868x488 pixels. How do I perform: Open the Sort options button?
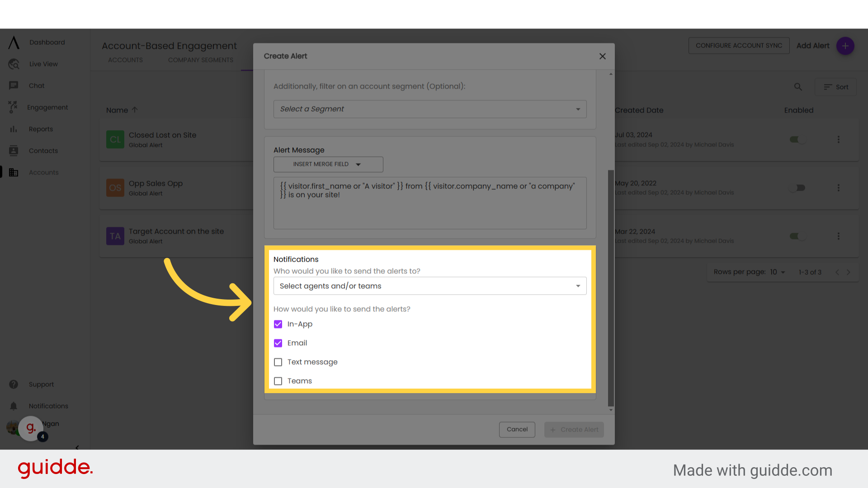[x=835, y=87]
